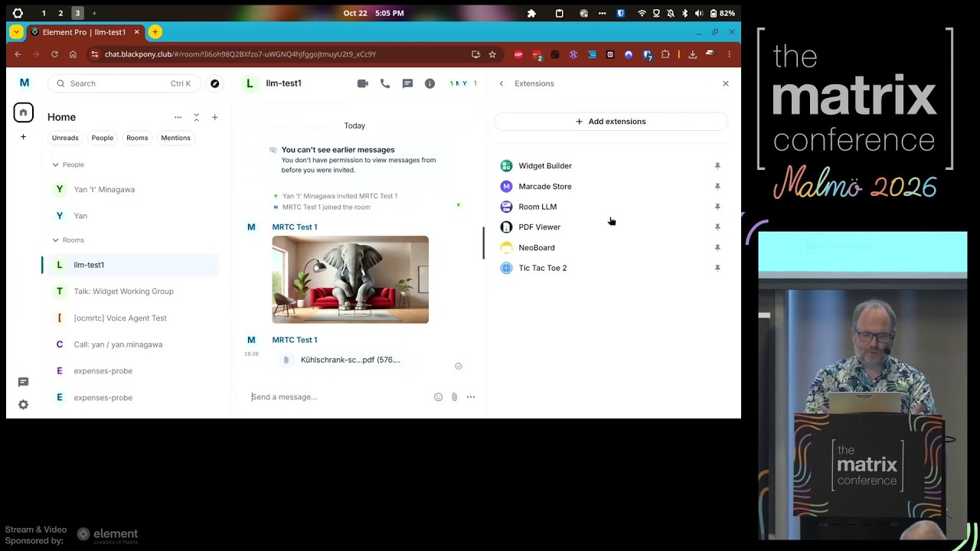The width and height of the screenshot is (980, 551).
Task: Open the threads activity icon in left rail
Action: 23,382
